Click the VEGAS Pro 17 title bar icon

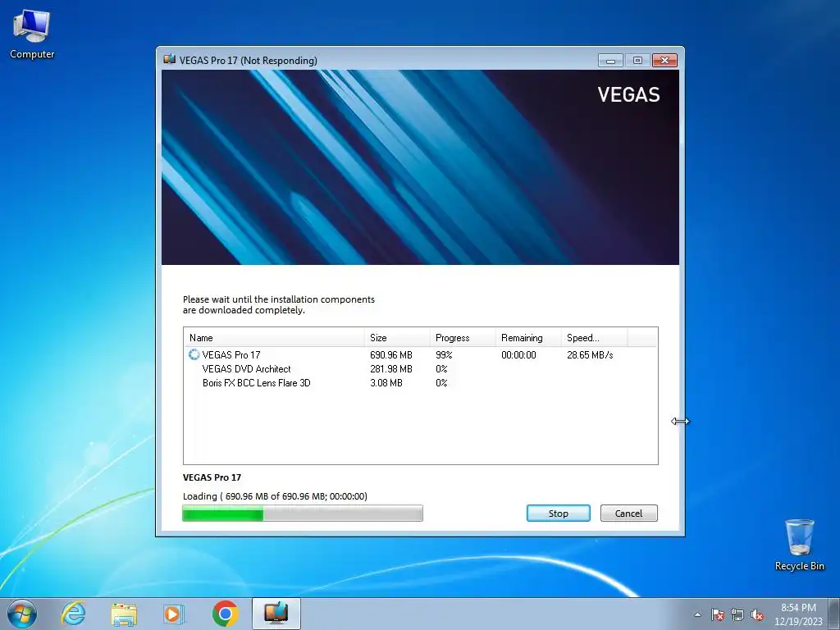click(169, 59)
